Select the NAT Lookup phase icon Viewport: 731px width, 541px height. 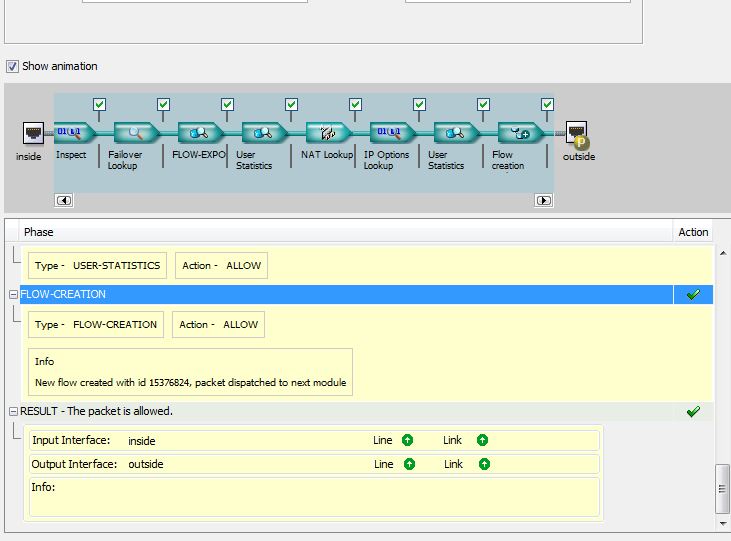(x=329, y=133)
